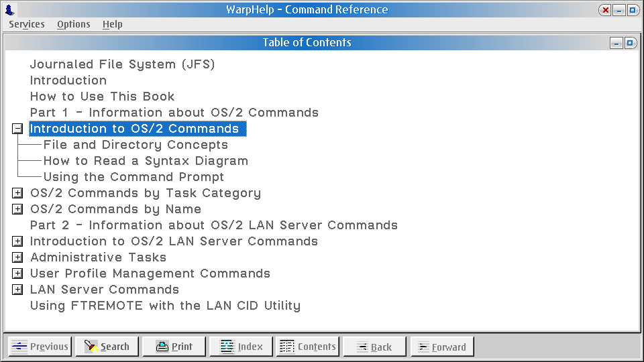
Task: Select LAN Server Commands text
Action: coord(105,290)
